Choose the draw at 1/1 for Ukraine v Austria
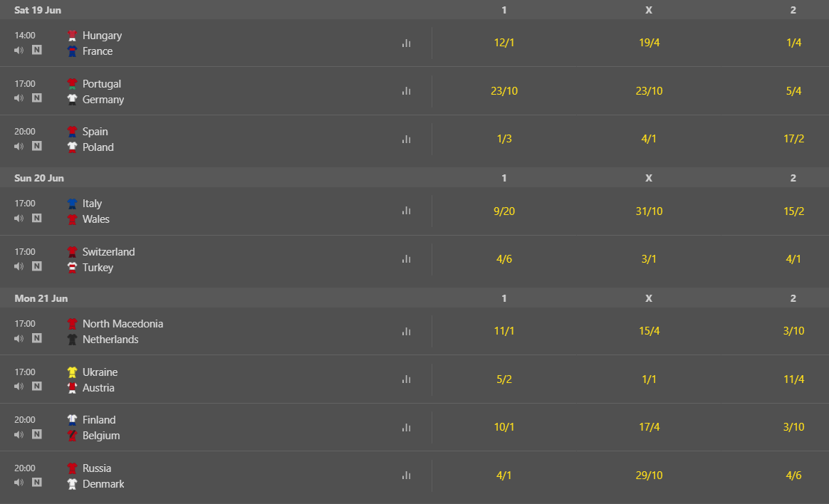The width and height of the screenshot is (829, 504). (x=648, y=379)
